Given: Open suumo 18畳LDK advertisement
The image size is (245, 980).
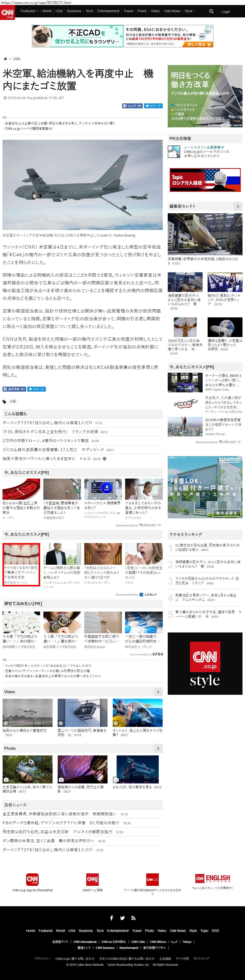Looking at the screenshot, I should pyautogui.click(x=205, y=487).
